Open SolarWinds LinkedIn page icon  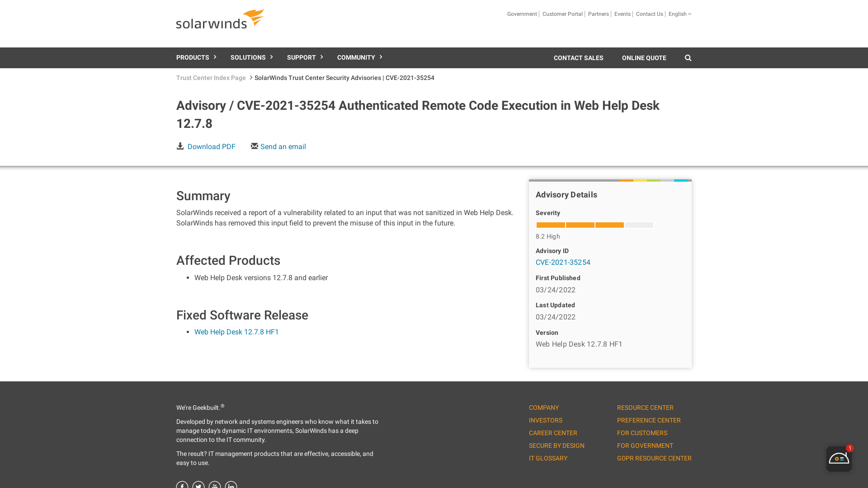[231, 485]
